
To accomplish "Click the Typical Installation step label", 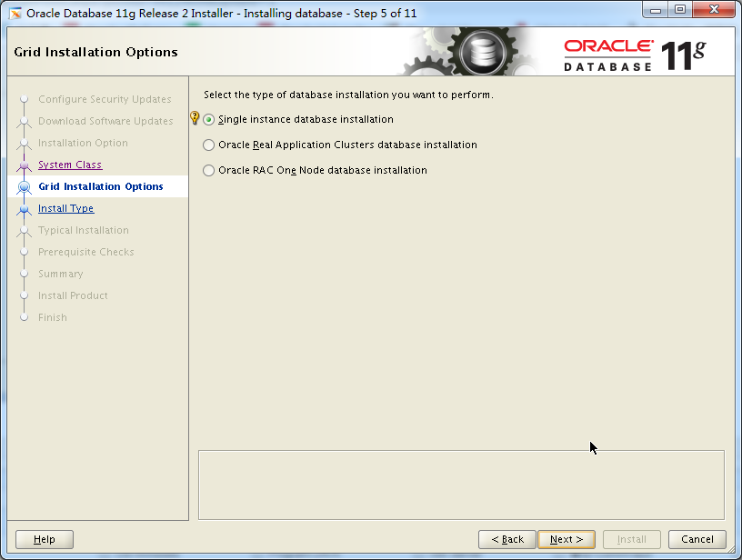I will (84, 230).
